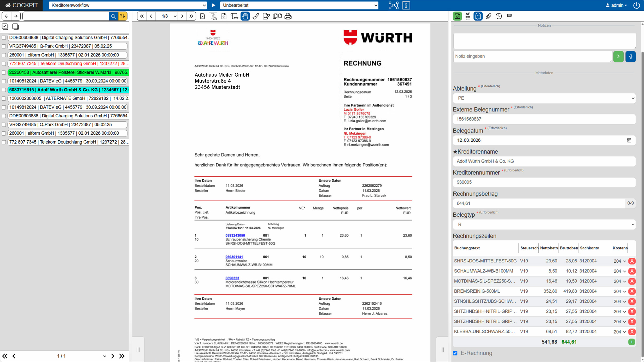
Task: Open the 10149812024 DATEV eG first entry
Action: (x=67, y=81)
